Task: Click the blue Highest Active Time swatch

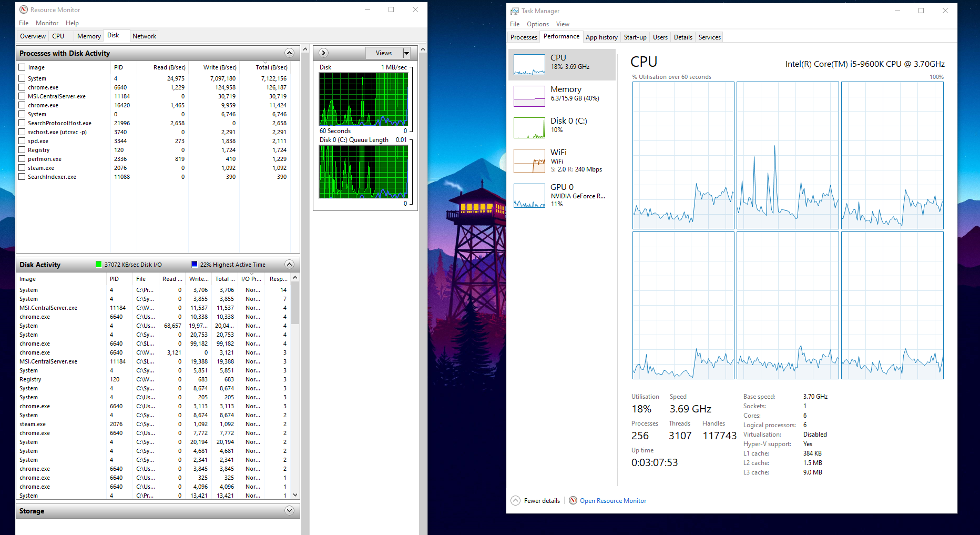Action: [195, 264]
